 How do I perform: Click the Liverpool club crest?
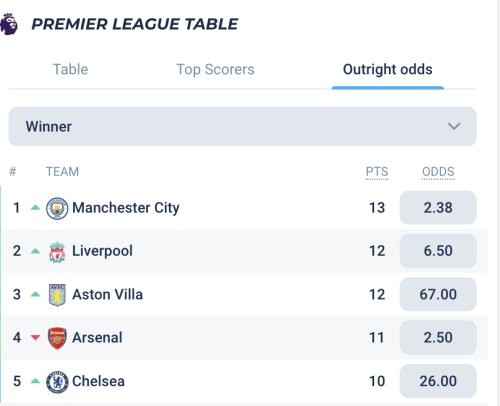(x=57, y=252)
